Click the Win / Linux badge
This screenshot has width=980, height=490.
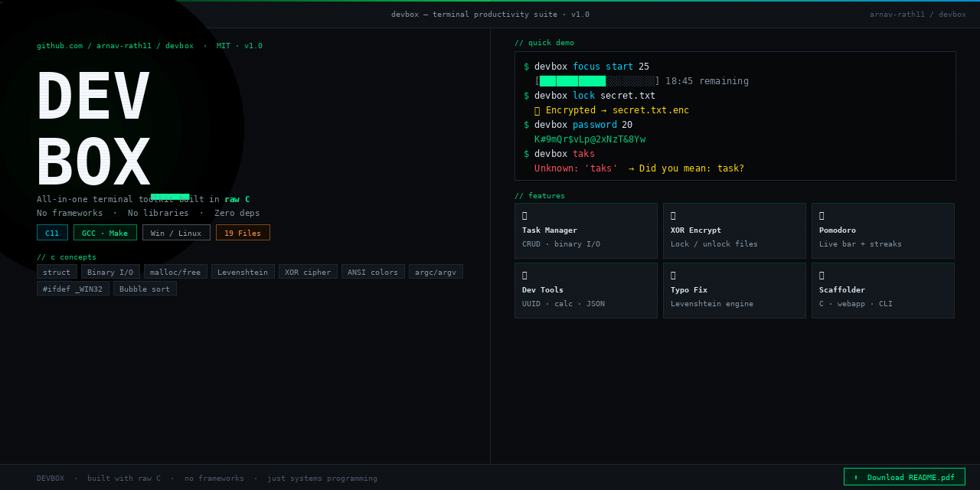pos(176,233)
